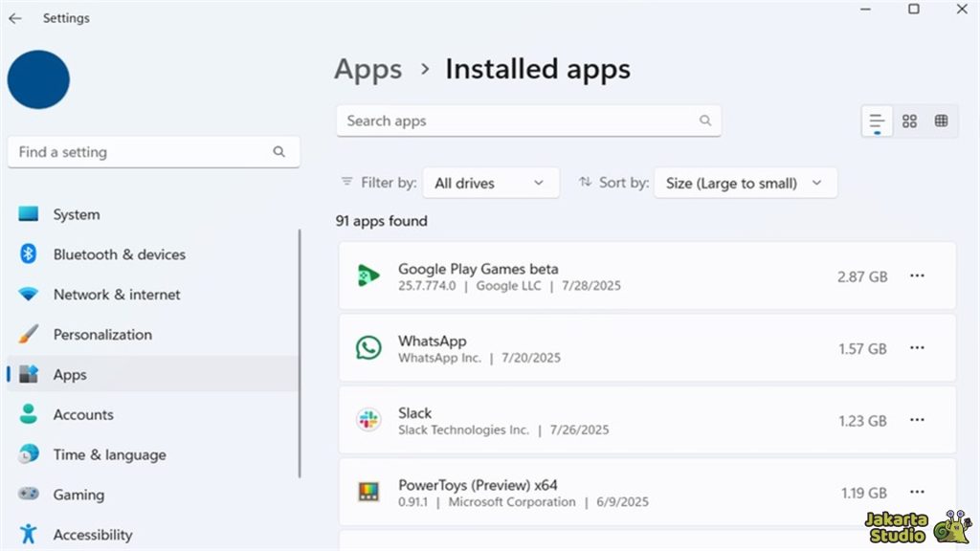Click the Network wifi icon in sidebar

coord(28,295)
